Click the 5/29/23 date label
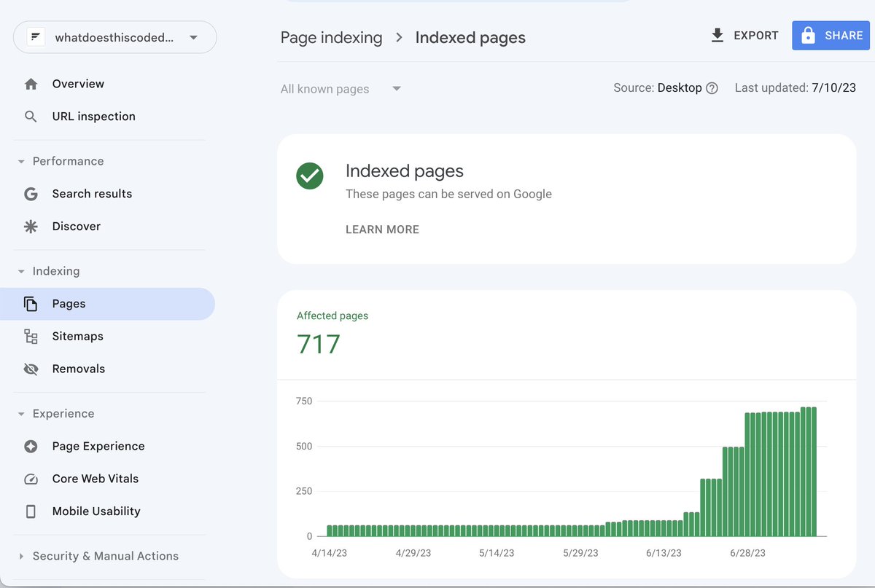 [x=581, y=553]
